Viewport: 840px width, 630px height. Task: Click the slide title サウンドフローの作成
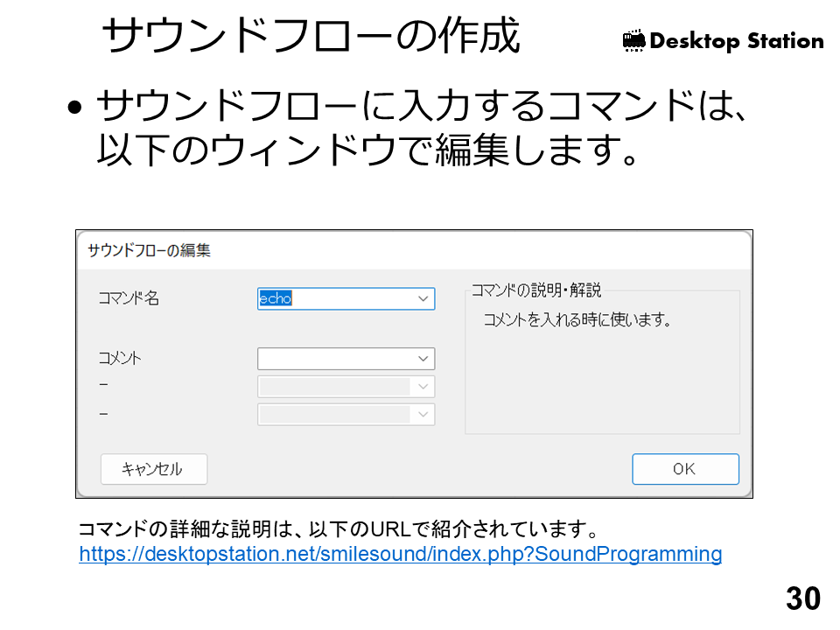[311, 37]
